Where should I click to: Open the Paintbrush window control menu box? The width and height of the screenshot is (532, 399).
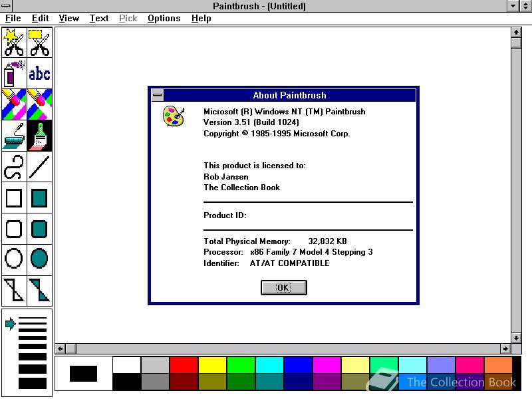point(6,6)
